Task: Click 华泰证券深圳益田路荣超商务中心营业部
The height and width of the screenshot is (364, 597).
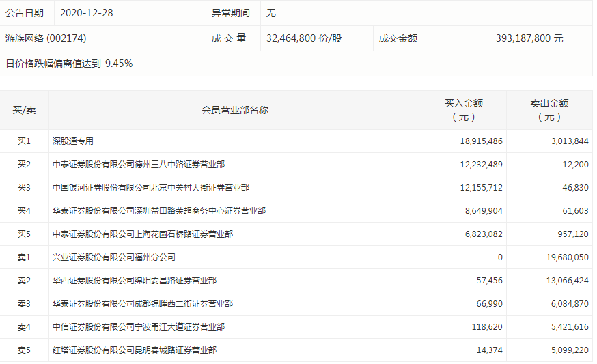Action: [159, 211]
